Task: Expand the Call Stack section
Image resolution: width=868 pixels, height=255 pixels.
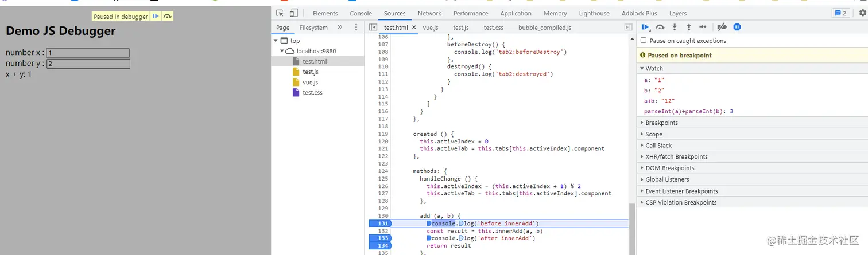Action: [x=752, y=146]
